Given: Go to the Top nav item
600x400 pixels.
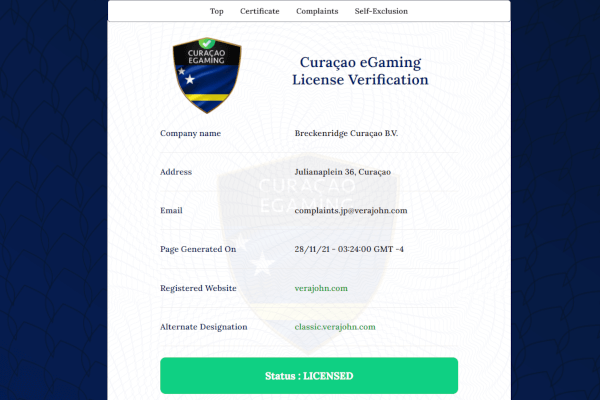Looking at the screenshot, I should (217, 11).
